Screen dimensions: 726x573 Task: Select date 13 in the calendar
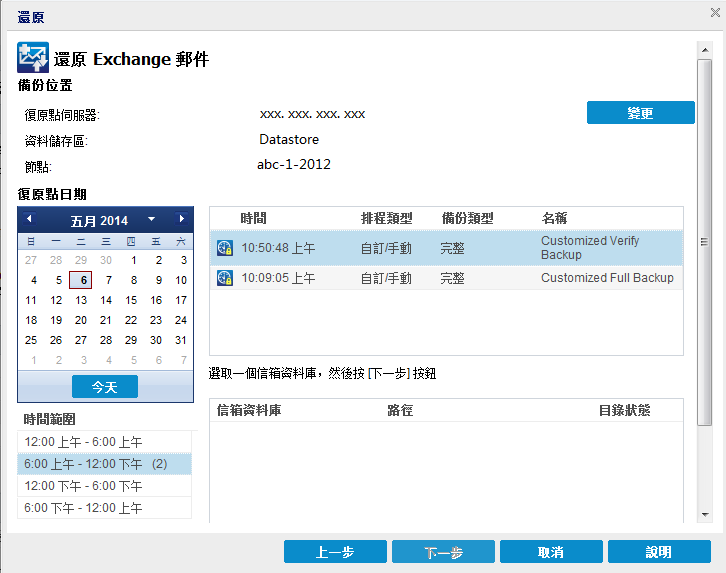pyautogui.click(x=80, y=300)
